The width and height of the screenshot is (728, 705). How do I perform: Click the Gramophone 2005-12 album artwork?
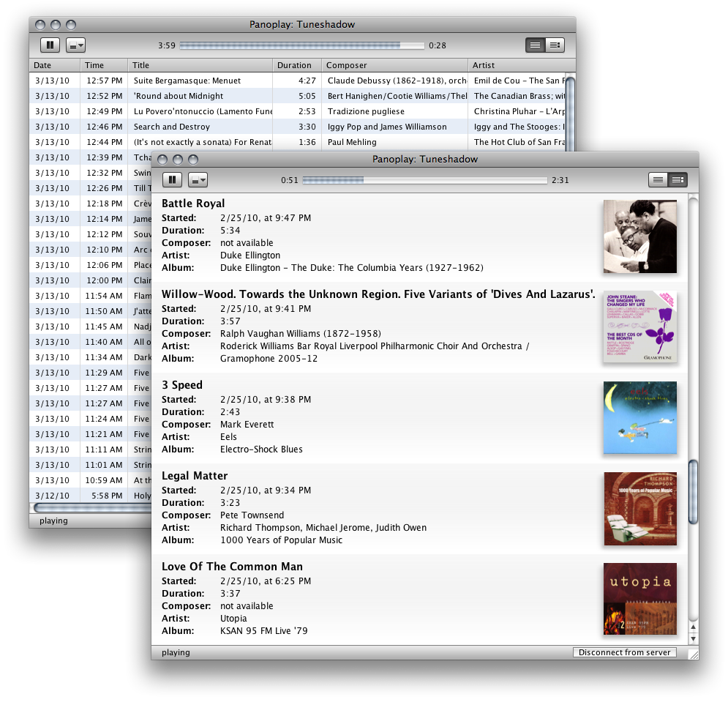(x=640, y=327)
